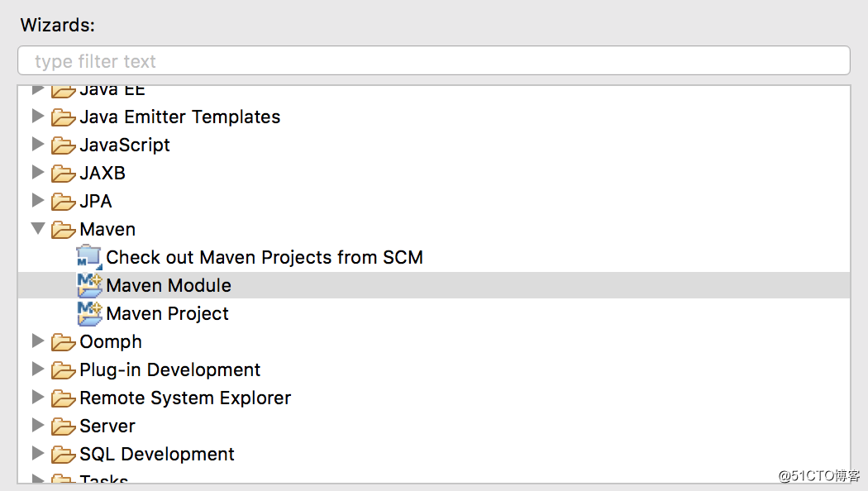Image resolution: width=868 pixels, height=491 pixels.
Task: Click the JAXB folder icon
Action: [63, 174]
